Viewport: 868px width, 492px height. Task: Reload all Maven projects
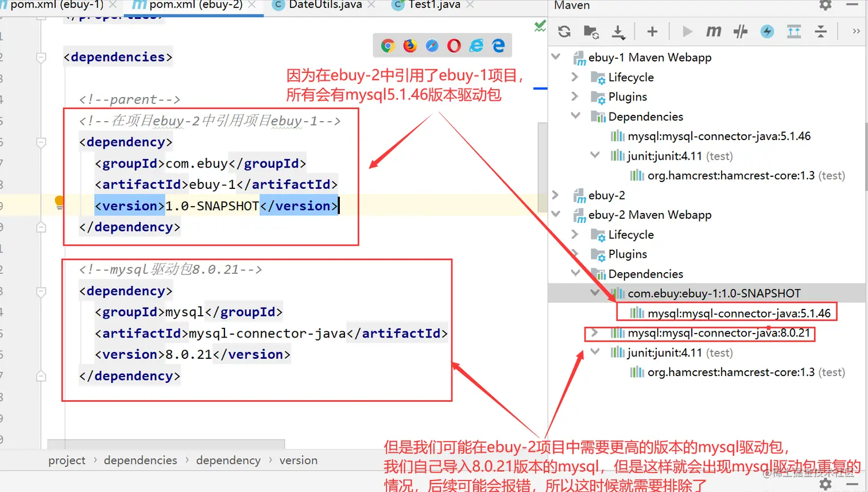click(x=564, y=32)
